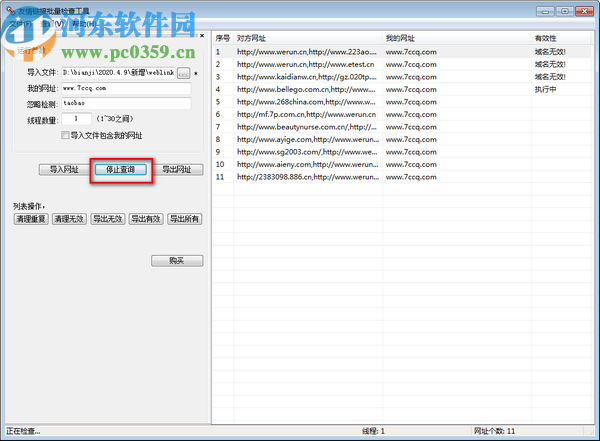This screenshot has height=441, width=600.
Task: Click the 导出所有 button
Action: click(x=184, y=219)
